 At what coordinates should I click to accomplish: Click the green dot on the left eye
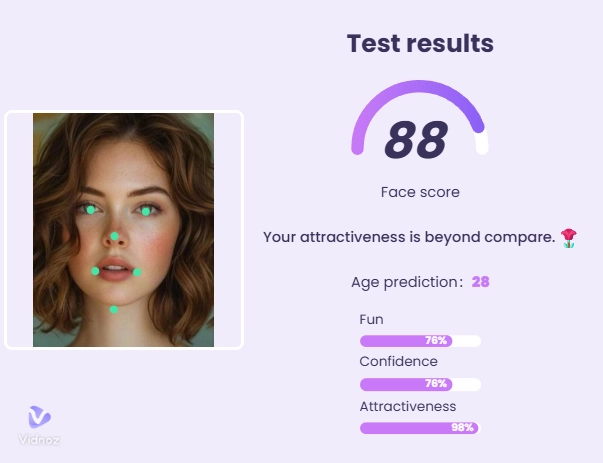[91, 210]
